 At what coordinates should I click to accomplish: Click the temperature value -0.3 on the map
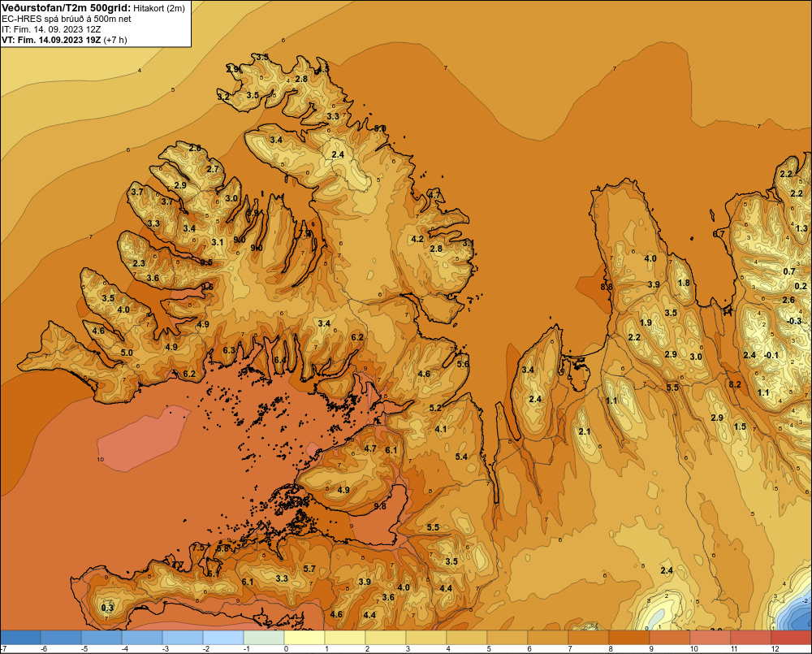[x=794, y=321]
